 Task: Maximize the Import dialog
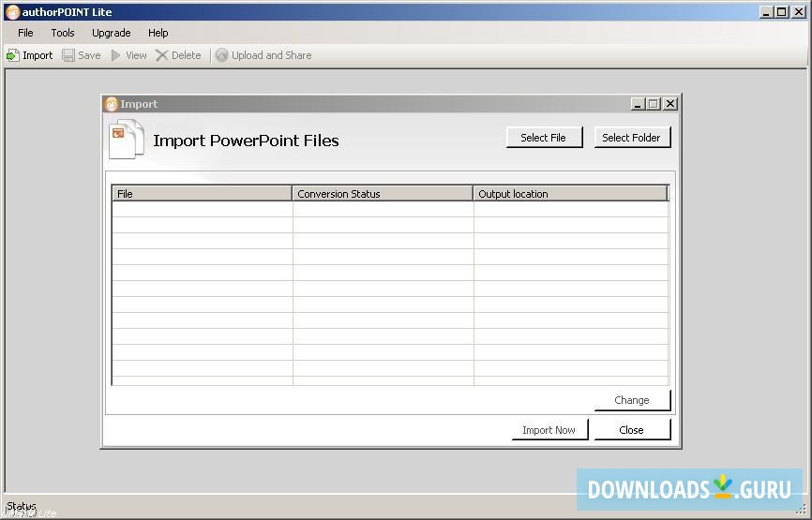pyautogui.click(x=654, y=104)
